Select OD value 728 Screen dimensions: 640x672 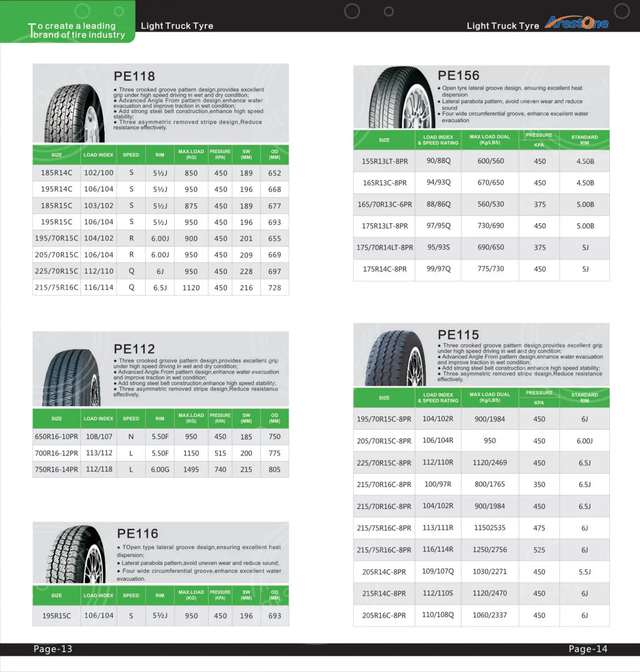(274, 288)
